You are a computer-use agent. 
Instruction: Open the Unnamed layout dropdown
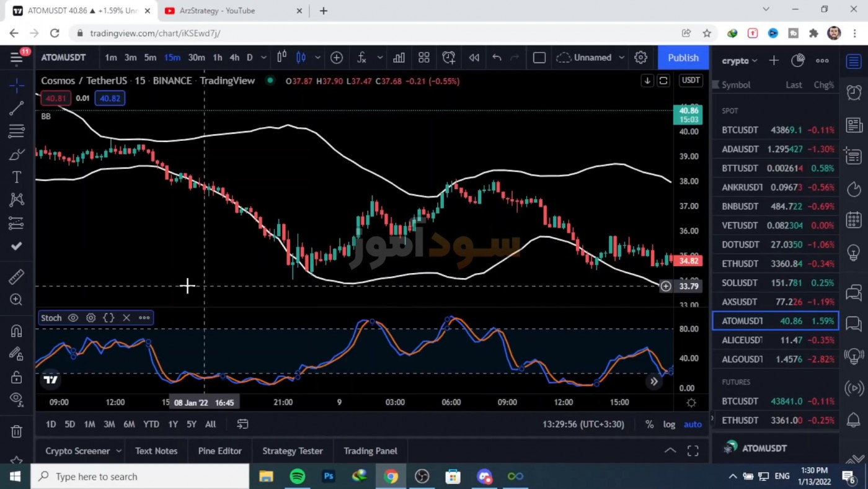[590, 58]
